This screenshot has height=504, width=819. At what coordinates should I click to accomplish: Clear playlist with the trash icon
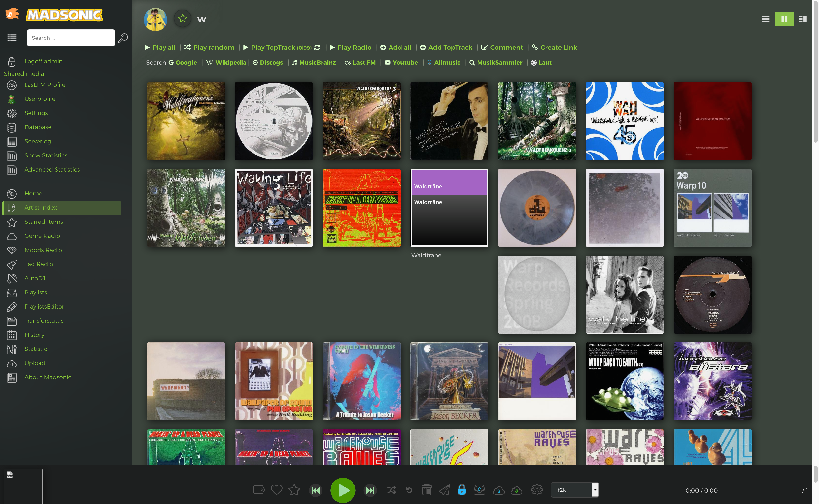(x=427, y=490)
